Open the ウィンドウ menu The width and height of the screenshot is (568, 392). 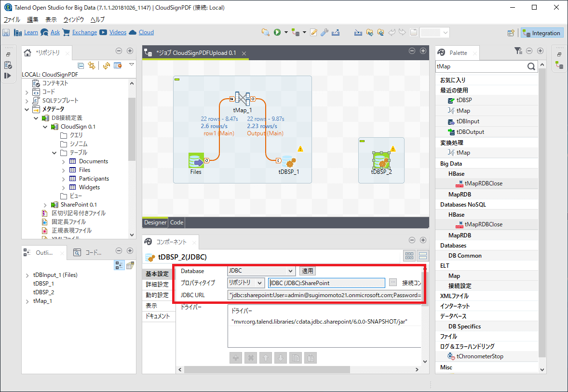[x=74, y=20]
